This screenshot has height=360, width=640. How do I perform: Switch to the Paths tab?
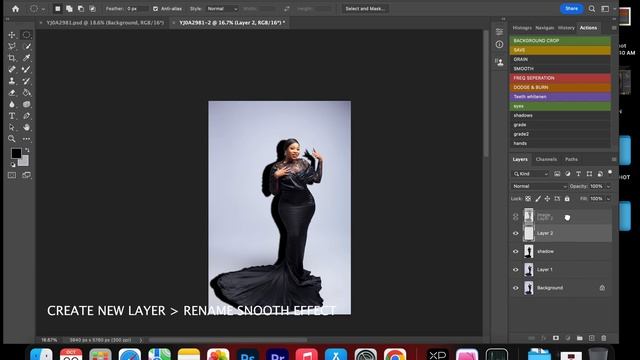[x=571, y=159]
